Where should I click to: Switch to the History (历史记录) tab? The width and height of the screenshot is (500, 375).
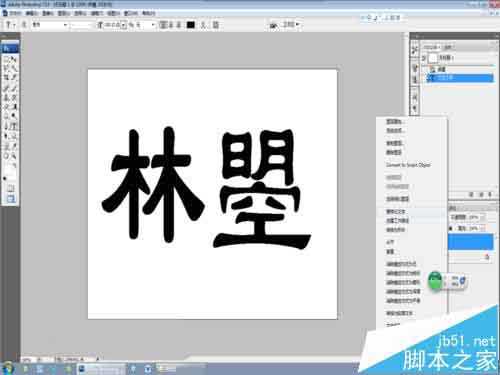tap(431, 47)
